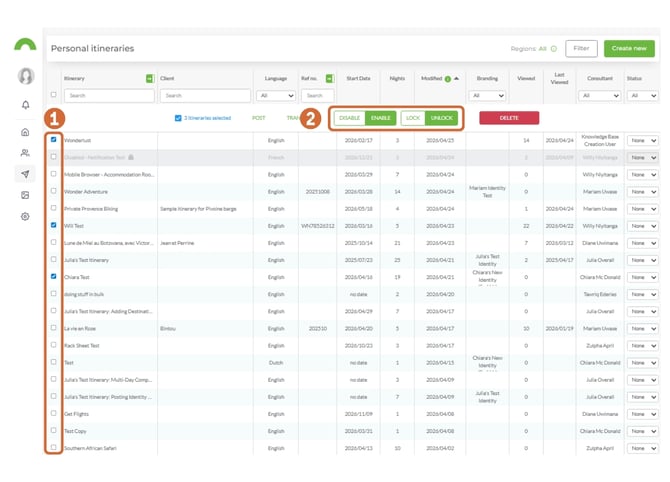Open the itineraries paper-plane icon
This screenshot has height=482, width=670.
coord(25,174)
